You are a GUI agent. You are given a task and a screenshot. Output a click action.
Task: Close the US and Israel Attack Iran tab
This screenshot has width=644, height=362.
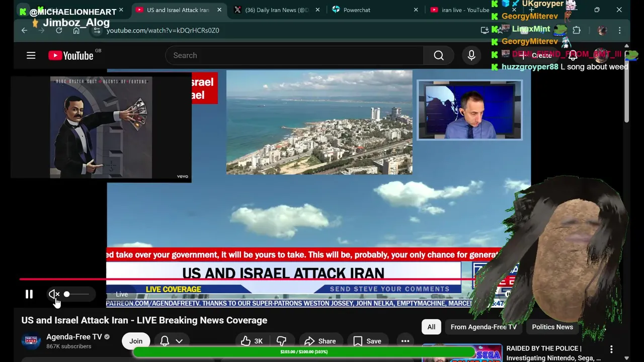pyautogui.click(x=219, y=10)
